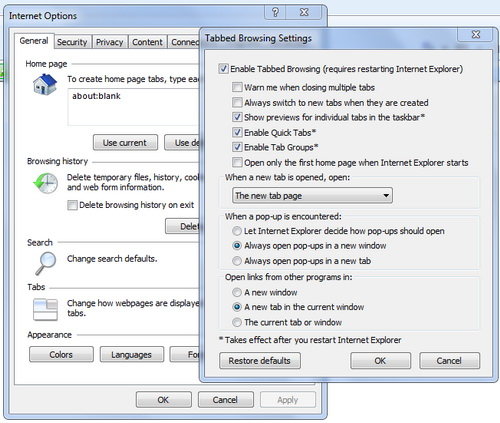This screenshot has height=423, width=500.
Task: Click the Internet Options help question mark
Action: (x=275, y=12)
